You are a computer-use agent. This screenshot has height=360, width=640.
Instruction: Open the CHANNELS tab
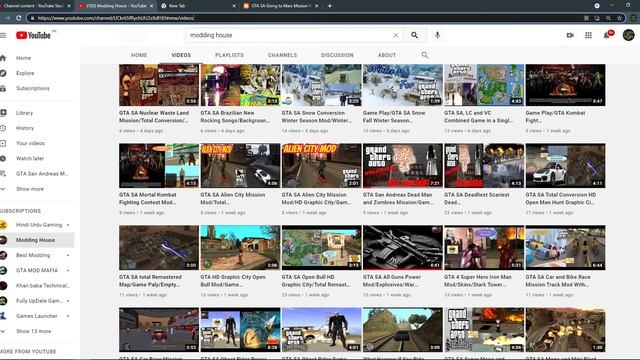pyautogui.click(x=282, y=55)
